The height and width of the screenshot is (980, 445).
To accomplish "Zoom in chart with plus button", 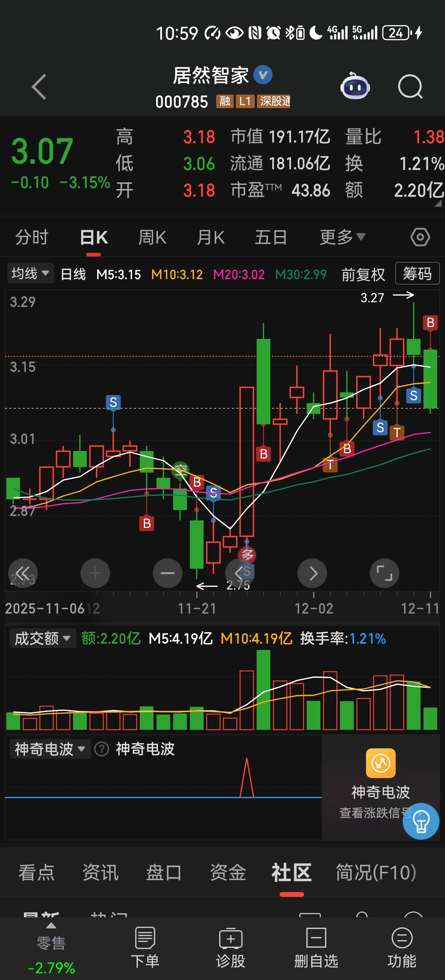I will point(95,573).
